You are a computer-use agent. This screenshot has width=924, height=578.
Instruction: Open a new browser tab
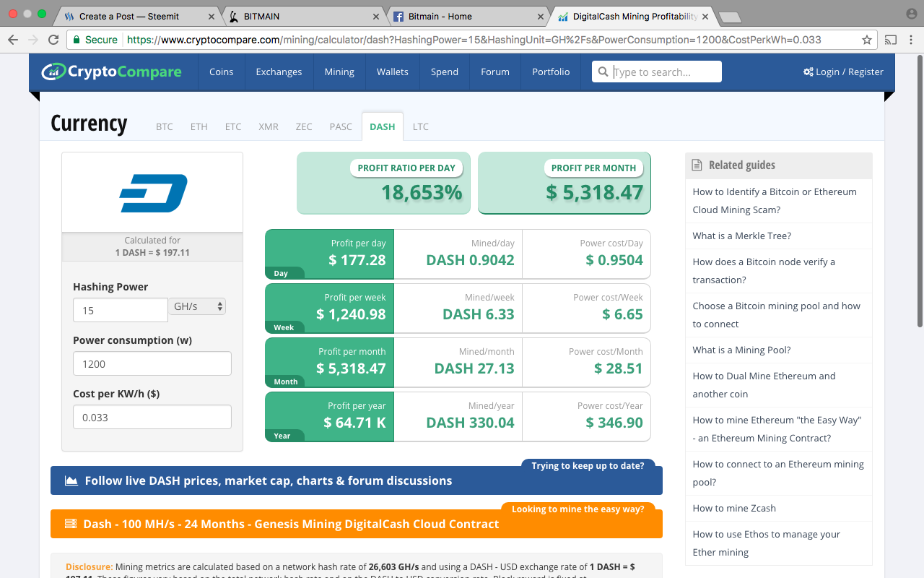coord(730,17)
